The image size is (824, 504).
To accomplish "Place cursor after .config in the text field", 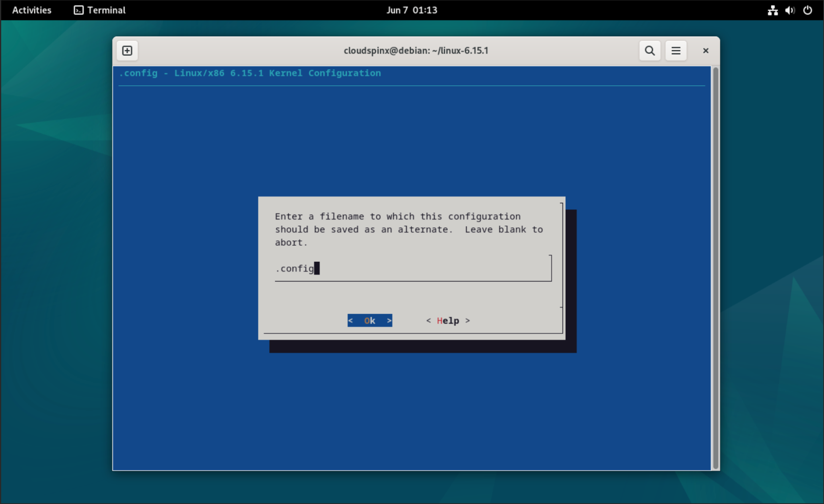I will coord(317,268).
